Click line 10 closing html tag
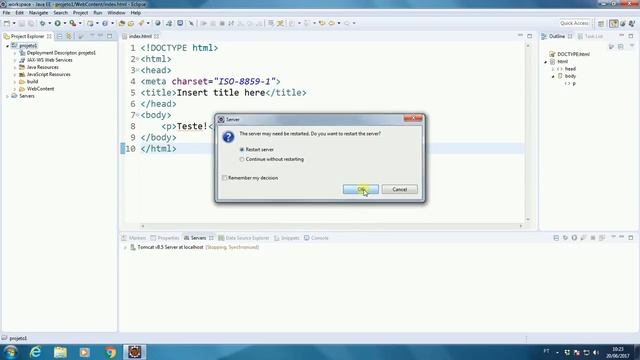The width and height of the screenshot is (640, 360). click(158, 149)
